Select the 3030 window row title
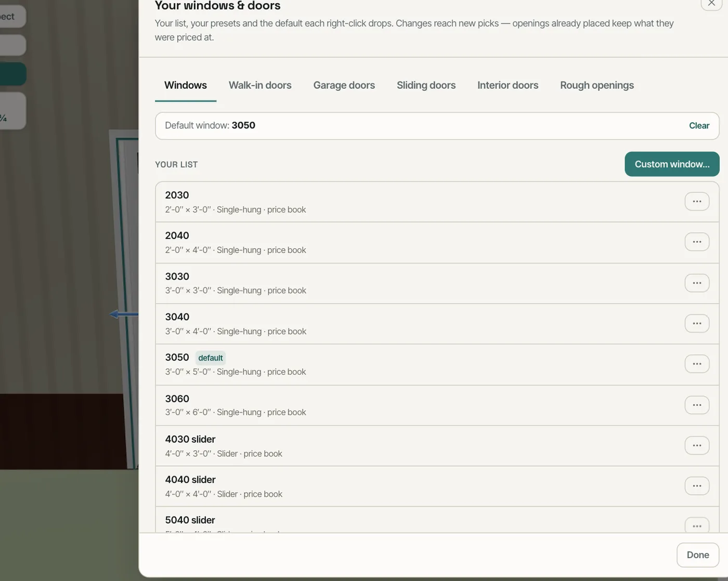The image size is (728, 581). (x=177, y=276)
